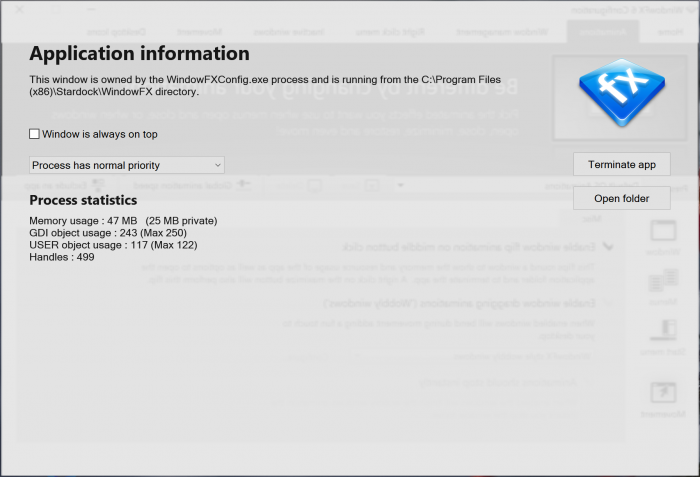Viewport: 700px width, 477px height.
Task: Click the Terminate app button
Action: [621, 164]
